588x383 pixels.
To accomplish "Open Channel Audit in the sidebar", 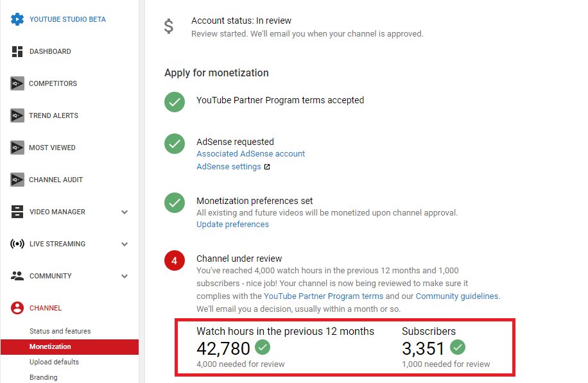I will pos(56,180).
